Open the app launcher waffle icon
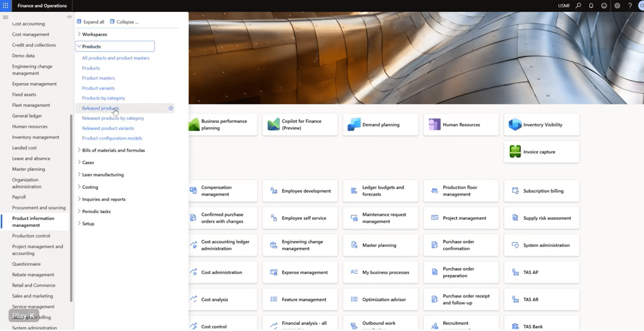This screenshot has width=644, height=331. point(5,6)
